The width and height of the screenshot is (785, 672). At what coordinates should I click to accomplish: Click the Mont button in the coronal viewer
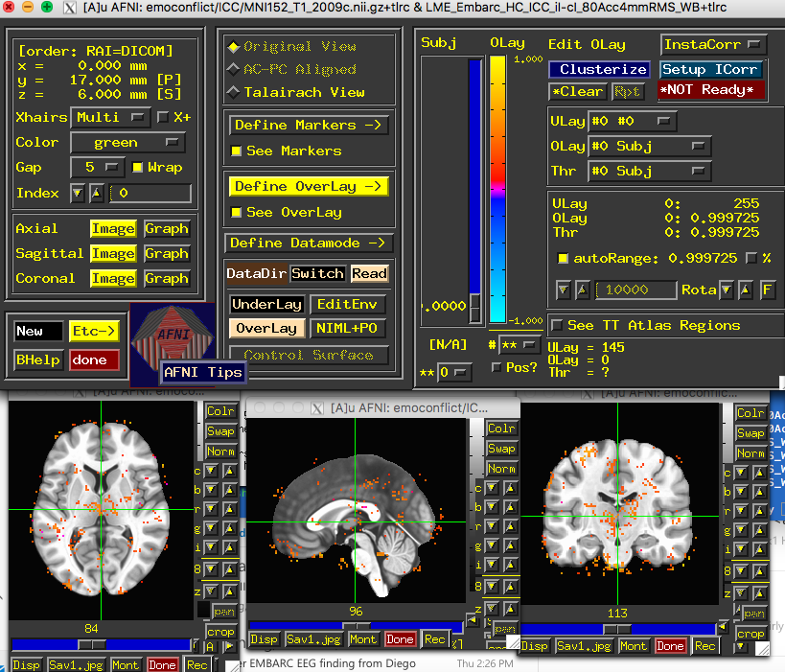(x=634, y=646)
